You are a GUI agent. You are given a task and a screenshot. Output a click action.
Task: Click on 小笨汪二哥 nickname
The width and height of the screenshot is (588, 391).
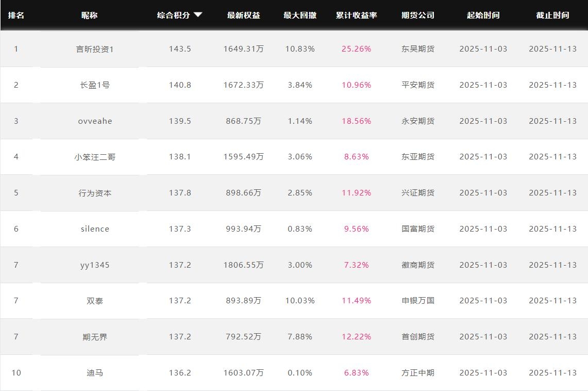pyautogui.click(x=95, y=157)
